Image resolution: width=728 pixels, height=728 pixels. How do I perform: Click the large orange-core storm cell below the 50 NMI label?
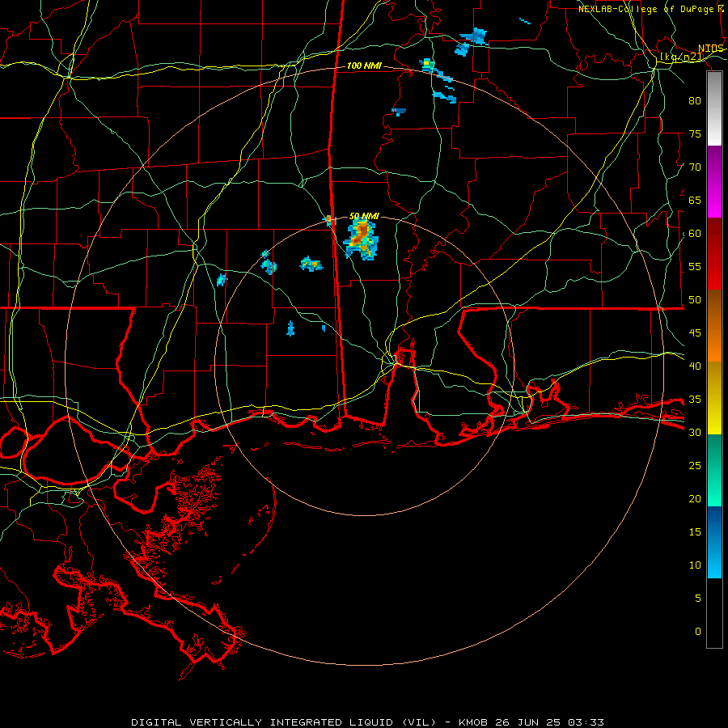click(x=362, y=239)
